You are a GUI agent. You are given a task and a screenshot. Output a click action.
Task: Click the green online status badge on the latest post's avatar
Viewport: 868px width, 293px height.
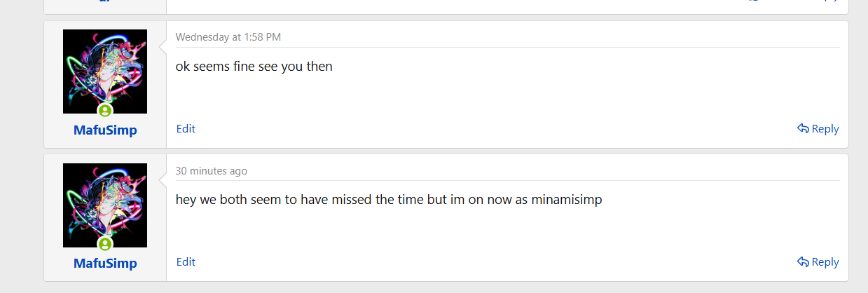click(105, 244)
